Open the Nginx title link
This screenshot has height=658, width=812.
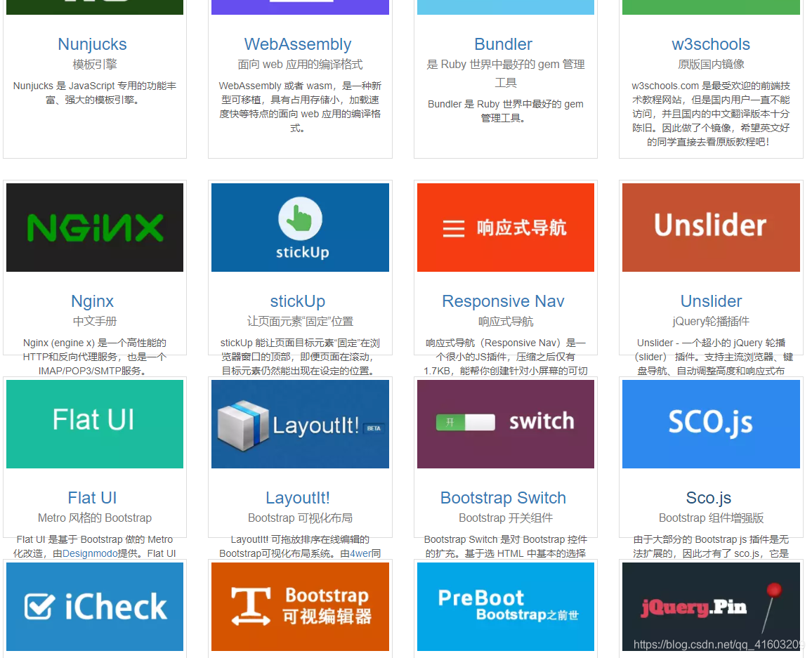[92, 301]
